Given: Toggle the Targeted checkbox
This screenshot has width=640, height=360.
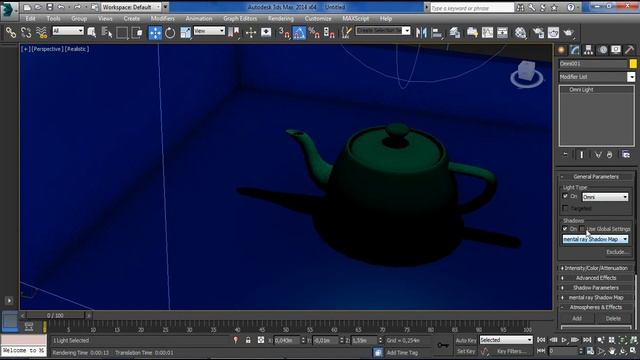Looking at the screenshot, I should pyautogui.click(x=565, y=208).
